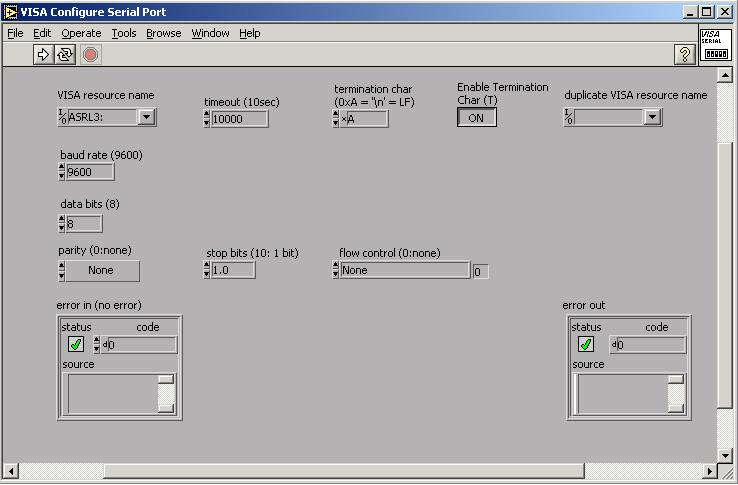Click I/O glyph of duplicate VISA resource
The width and height of the screenshot is (738, 485).
pyautogui.click(x=569, y=117)
